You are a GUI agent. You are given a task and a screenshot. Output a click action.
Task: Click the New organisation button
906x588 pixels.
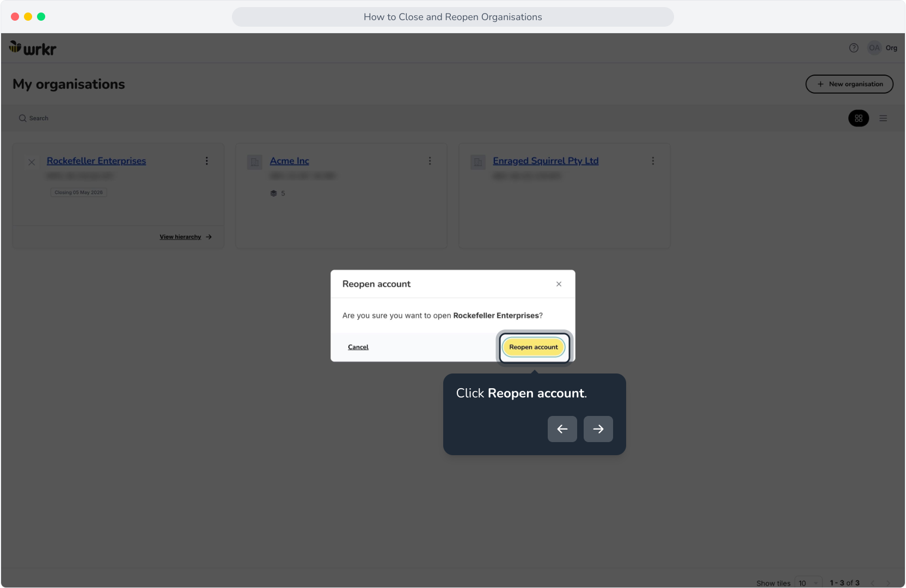[849, 84]
